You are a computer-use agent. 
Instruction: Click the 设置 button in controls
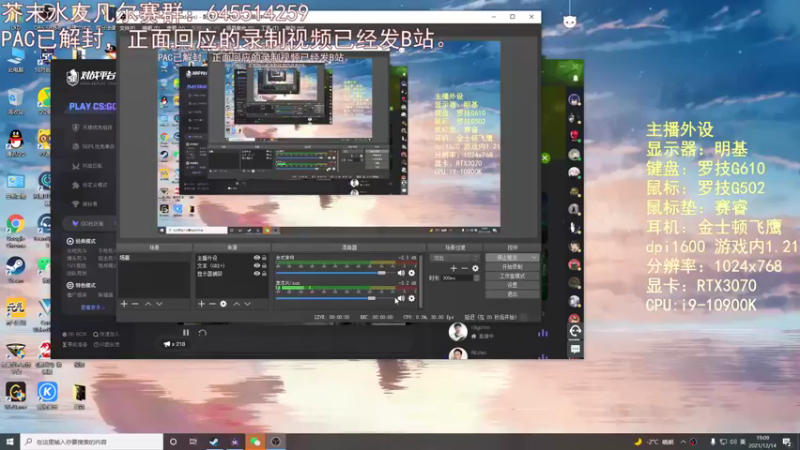pos(512,285)
